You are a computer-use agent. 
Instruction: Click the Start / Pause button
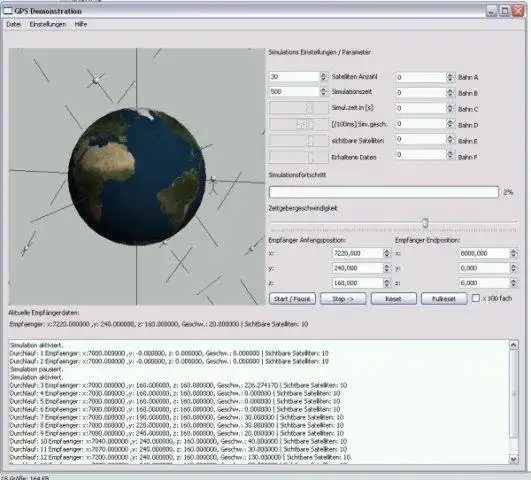tap(292, 299)
